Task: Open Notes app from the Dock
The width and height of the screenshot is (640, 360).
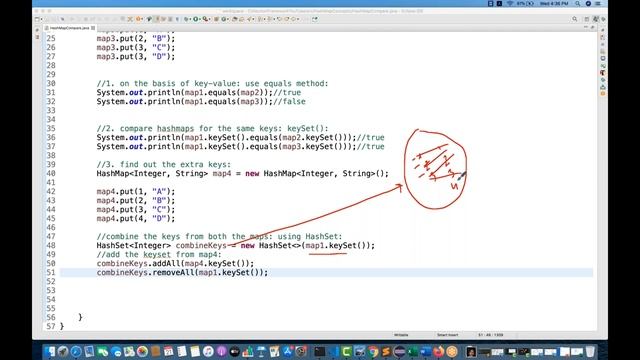Action: click(196, 351)
